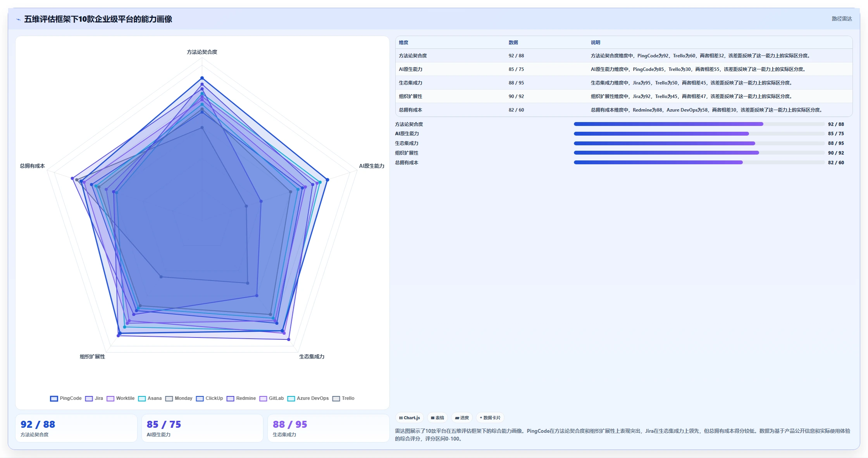Viewport: 868px width, 458px height.
Task: Click the radar axis label 总拥有成本
Action: click(32, 166)
